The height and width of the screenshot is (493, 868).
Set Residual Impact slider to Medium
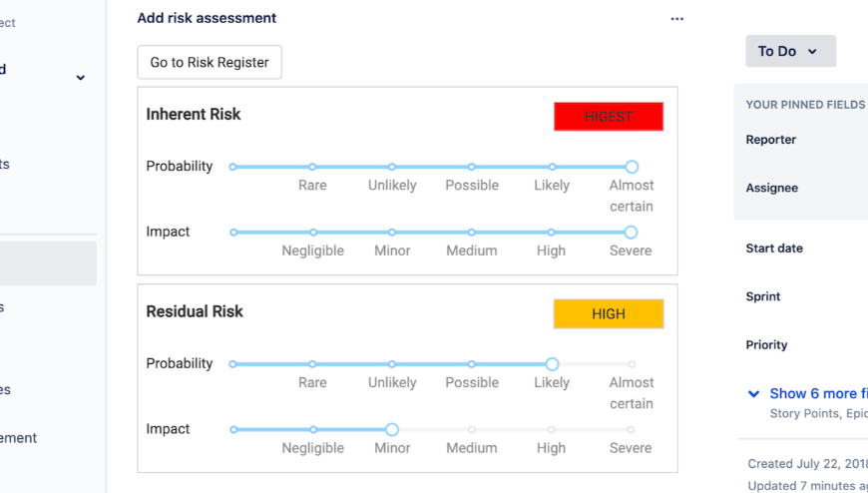pos(472,430)
